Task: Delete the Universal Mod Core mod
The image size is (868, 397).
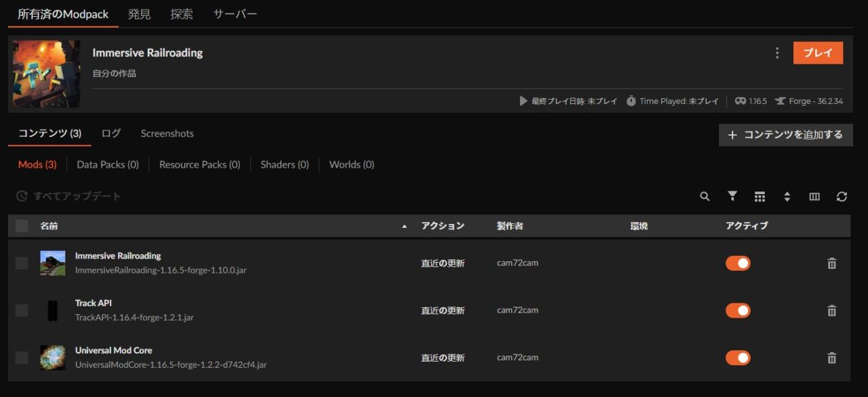Action: [x=831, y=358]
